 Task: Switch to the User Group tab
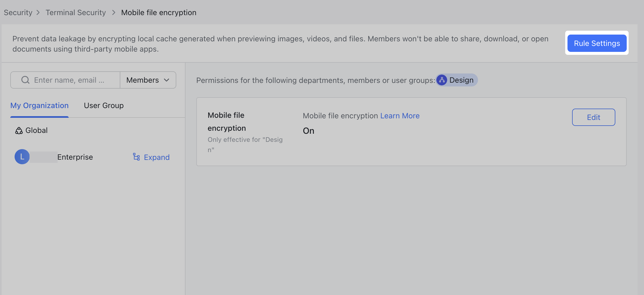click(104, 105)
